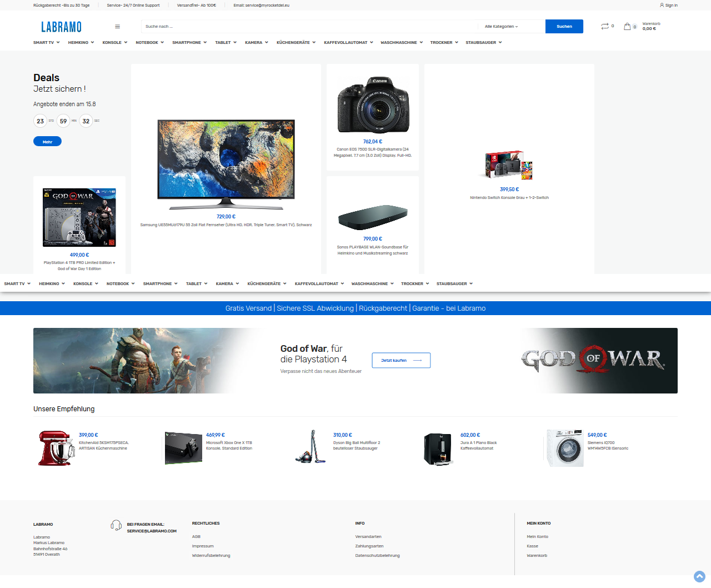Click 'Microsoft Xbox One X 1TB' title
The image size is (711, 588).
pos(229,446)
